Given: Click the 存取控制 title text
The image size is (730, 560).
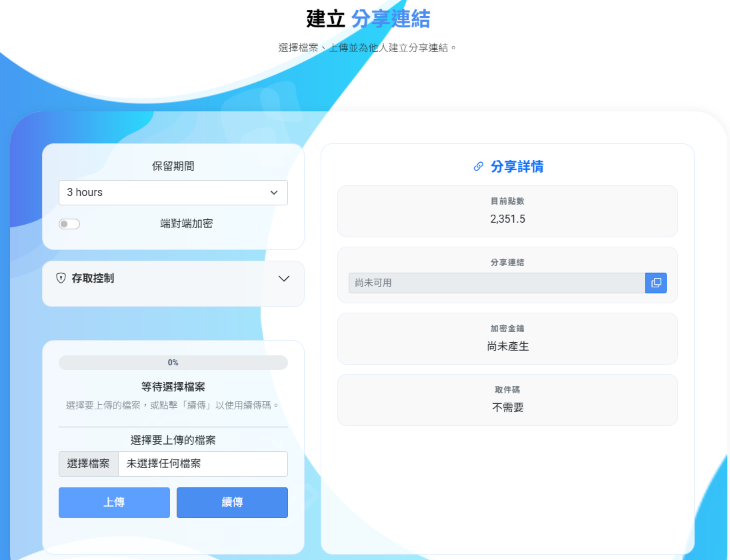Looking at the screenshot, I should click(93, 279).
